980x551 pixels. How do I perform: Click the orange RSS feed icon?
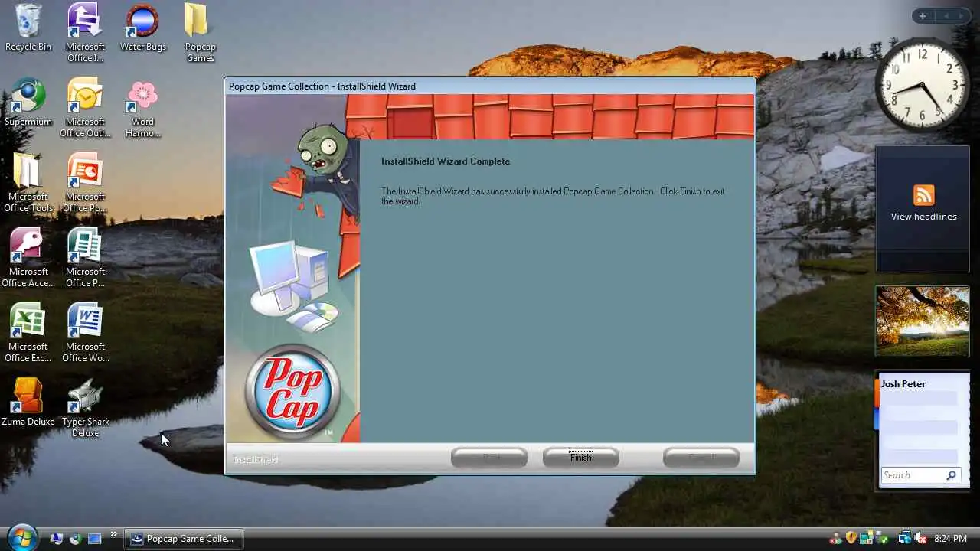pyautogui.click(x=923, y=194)
